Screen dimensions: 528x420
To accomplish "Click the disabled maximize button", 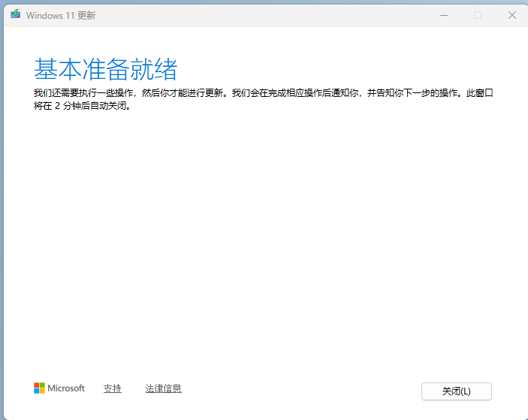I will point(478,15).
